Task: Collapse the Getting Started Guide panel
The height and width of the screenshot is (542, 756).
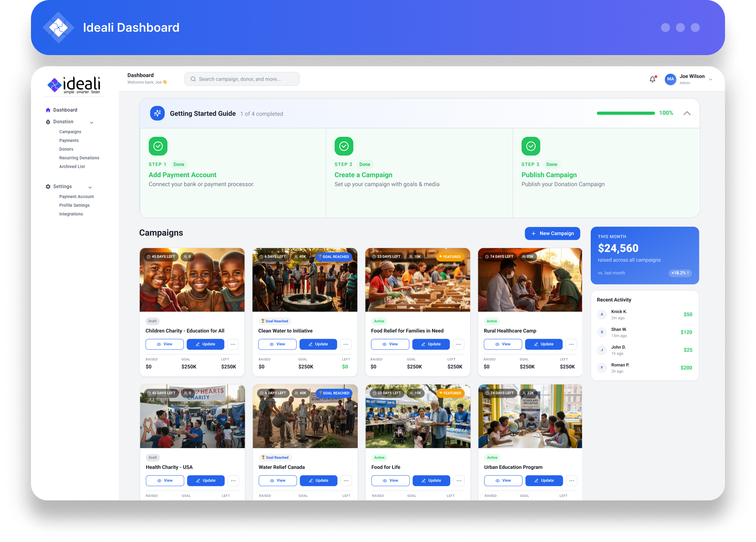Action: point(687,113)
